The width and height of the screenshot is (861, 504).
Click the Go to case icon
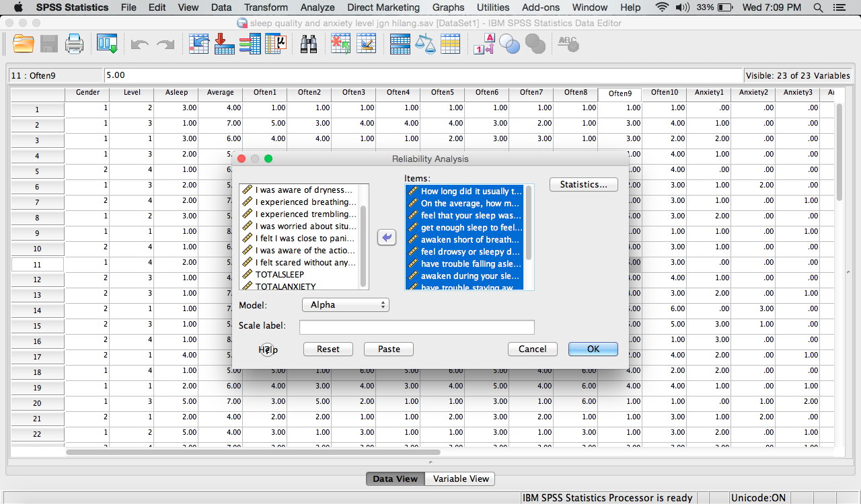[x=199, y=44]
